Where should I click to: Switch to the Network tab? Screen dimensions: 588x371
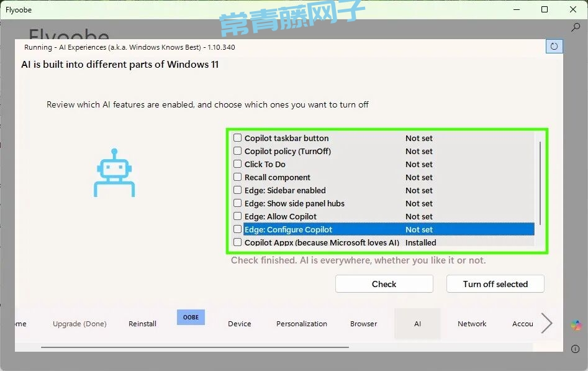point(472,324)
